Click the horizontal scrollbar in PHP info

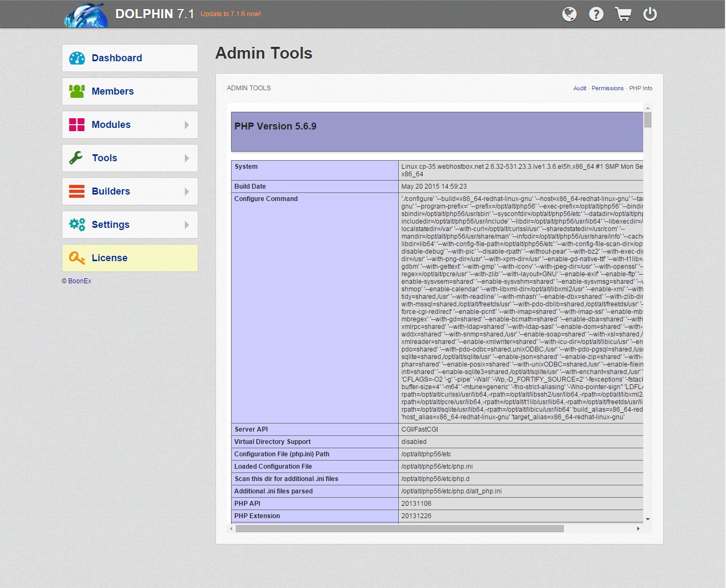[x=399, y=528]
